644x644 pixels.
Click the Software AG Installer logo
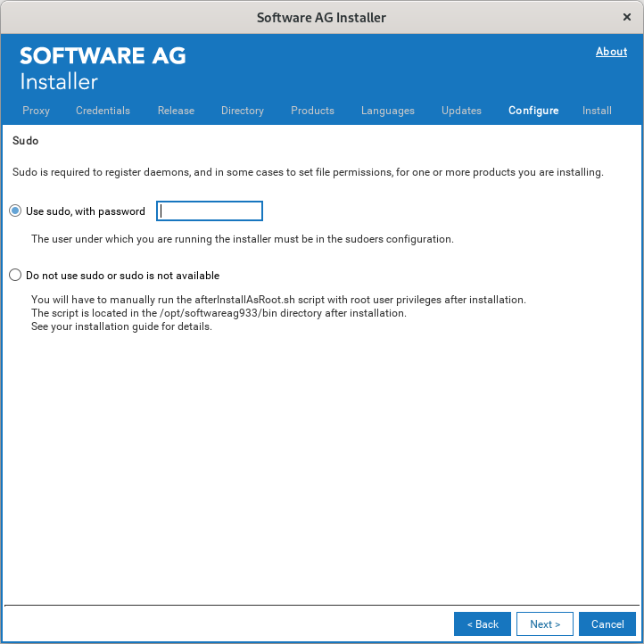click(103, 68)
